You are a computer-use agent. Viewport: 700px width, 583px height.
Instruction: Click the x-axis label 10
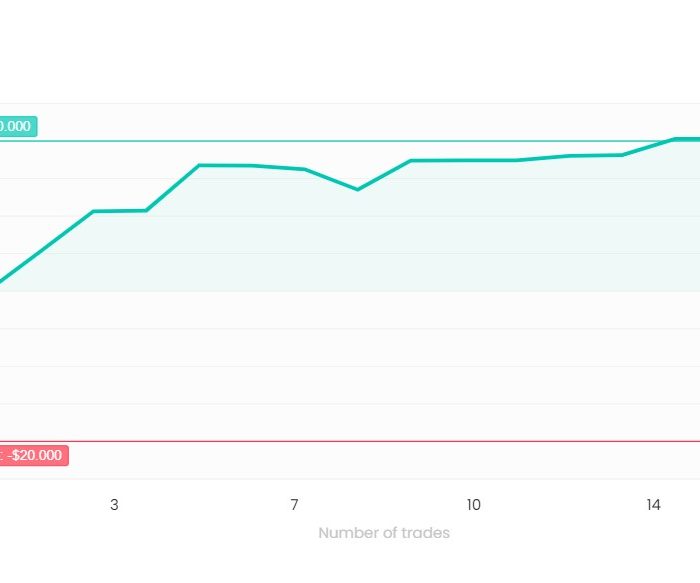(474, 505)
